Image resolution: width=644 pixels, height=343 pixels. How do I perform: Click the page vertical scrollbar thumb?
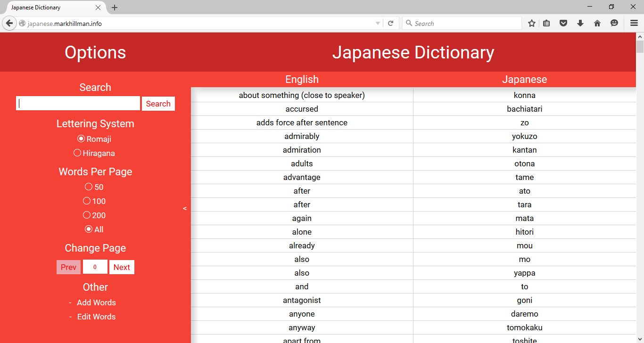(640, 47)
